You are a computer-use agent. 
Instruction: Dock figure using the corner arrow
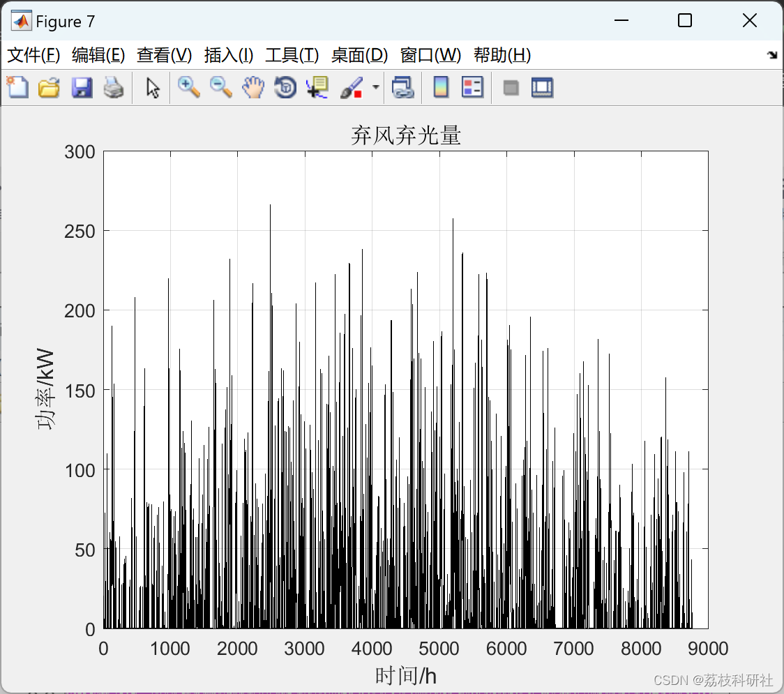pos(772,55)
